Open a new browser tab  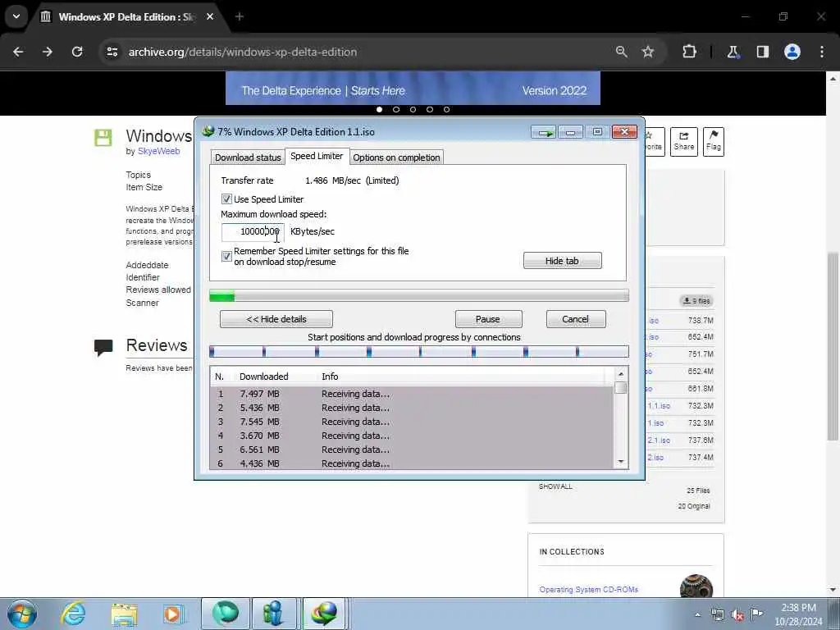click(x=240, y=16)
